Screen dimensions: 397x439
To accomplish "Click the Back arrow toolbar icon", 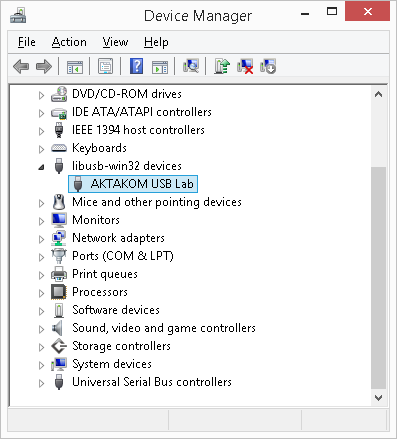I will (21, 66).
